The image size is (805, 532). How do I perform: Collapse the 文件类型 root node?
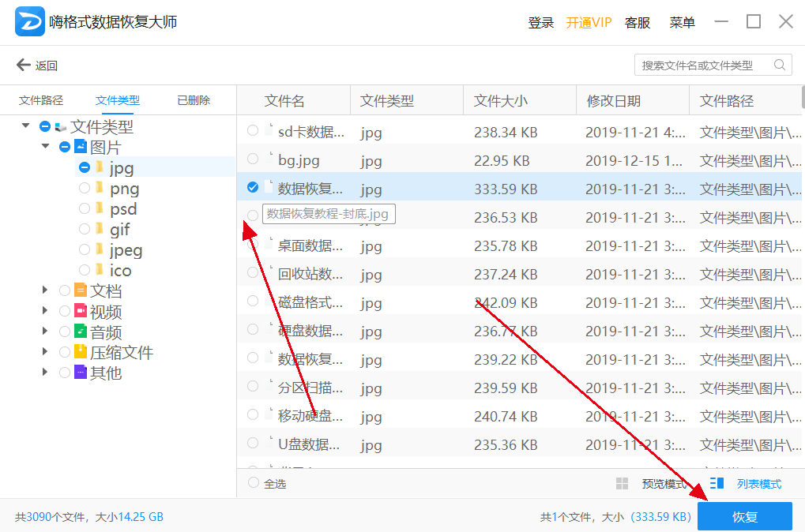[x=25, y=126]
